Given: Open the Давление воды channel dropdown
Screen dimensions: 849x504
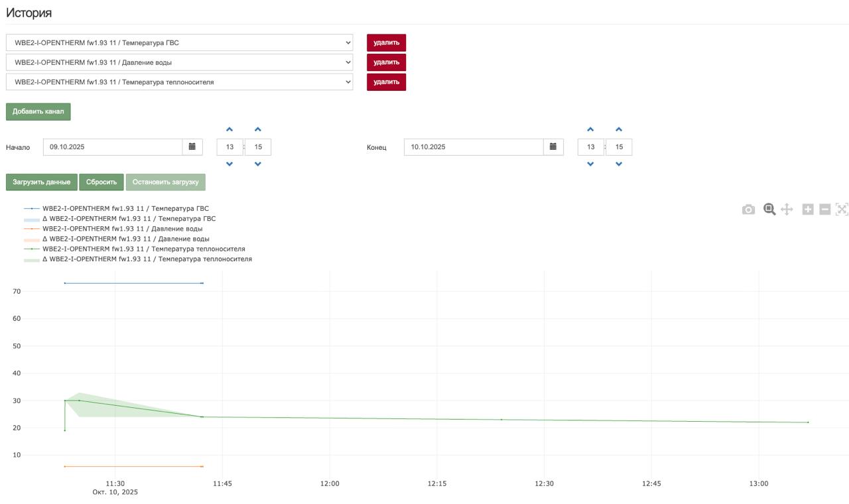Looking at the screenshot, I should click(179, 62).
